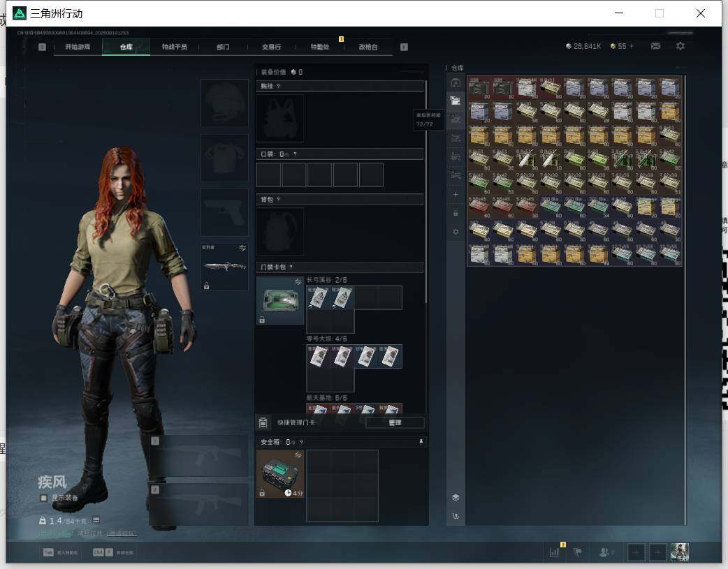Click the help mark beside 胸挂
The height and width of the screenshot is (569, 728).
pos(278,87)
